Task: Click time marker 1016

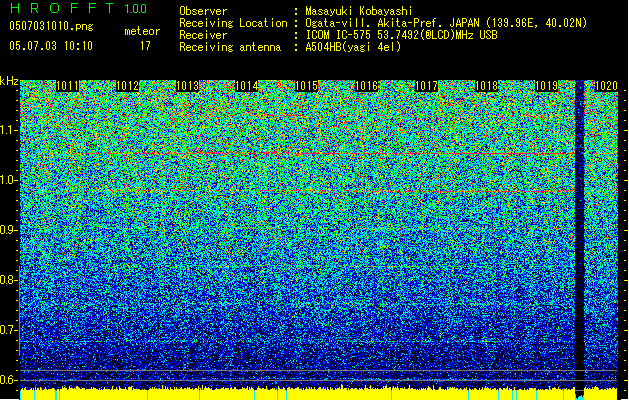Action: [x=367, y=86]
